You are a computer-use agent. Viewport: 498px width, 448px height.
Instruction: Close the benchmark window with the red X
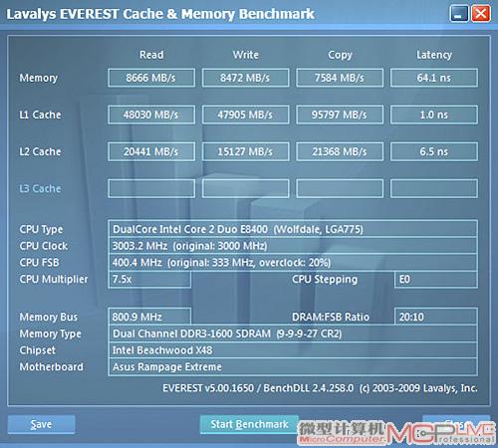[481, 14]
